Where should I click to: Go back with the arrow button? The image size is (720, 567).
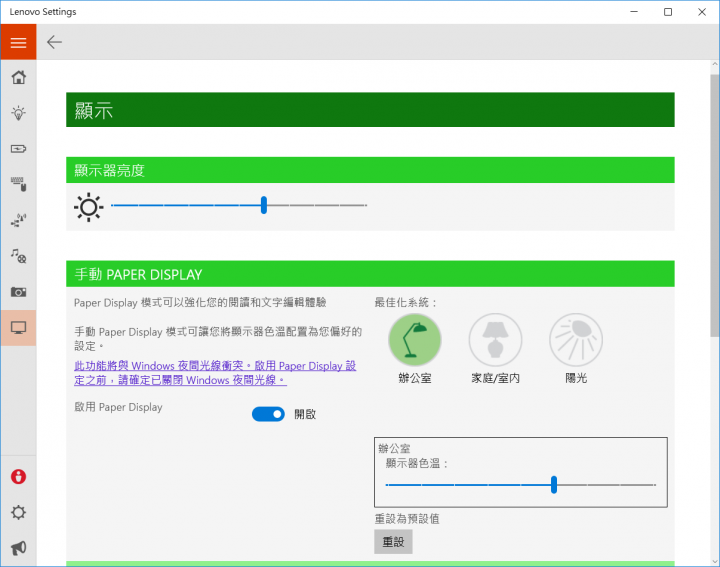[x=54, y=42]
